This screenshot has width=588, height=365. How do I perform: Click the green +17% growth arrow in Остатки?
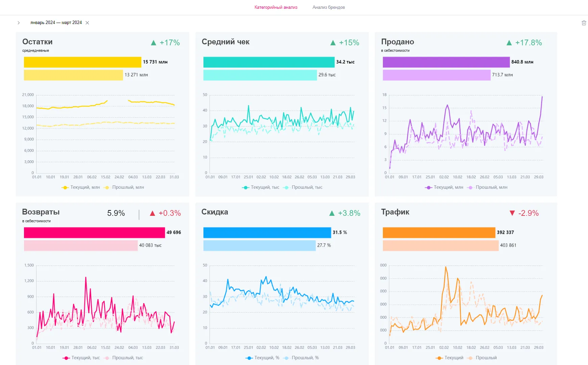point(153,43)
